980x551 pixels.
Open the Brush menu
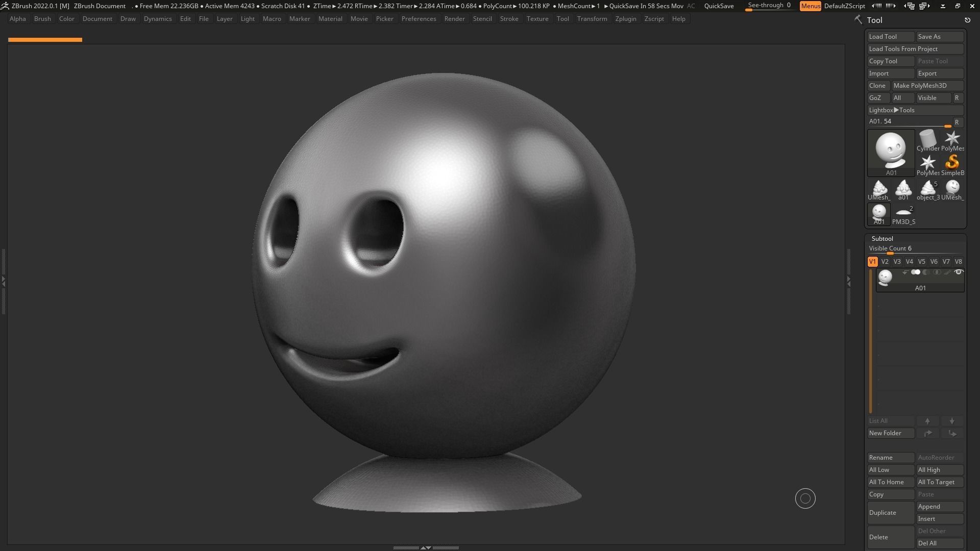coord(42,19)
